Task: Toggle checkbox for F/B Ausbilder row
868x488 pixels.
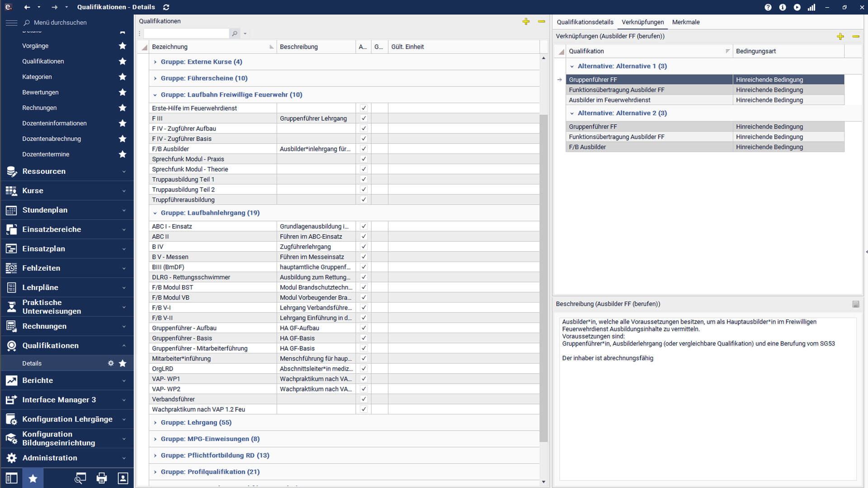Action: point(363,149)
